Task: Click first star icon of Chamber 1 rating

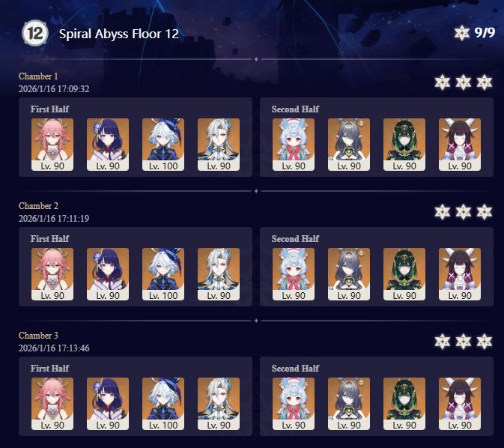Action: tap(443, 82)
